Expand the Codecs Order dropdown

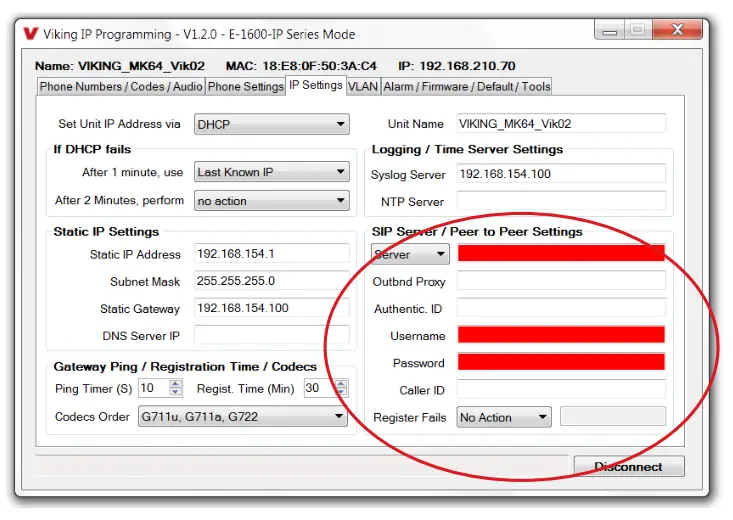[243, 416]
